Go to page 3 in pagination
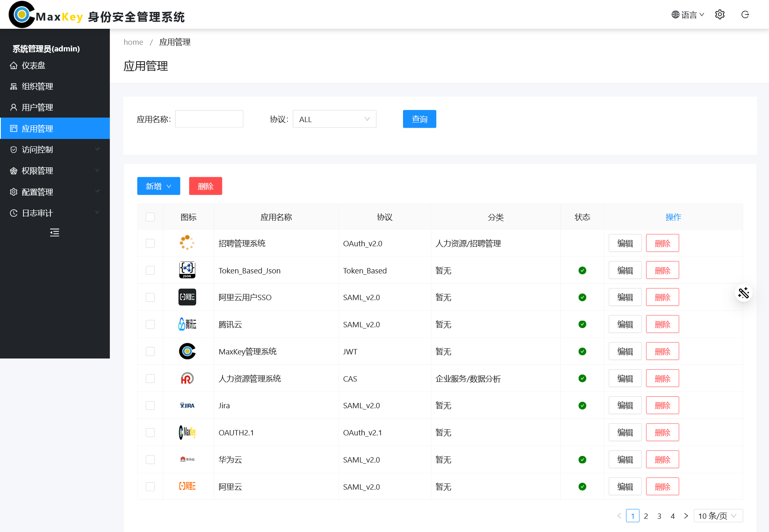 [659, 516]
